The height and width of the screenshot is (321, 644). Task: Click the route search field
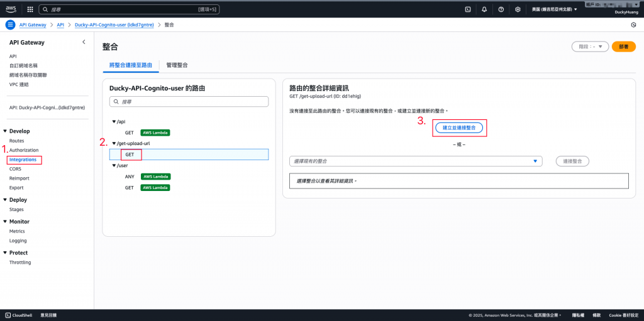pos(189,101)
